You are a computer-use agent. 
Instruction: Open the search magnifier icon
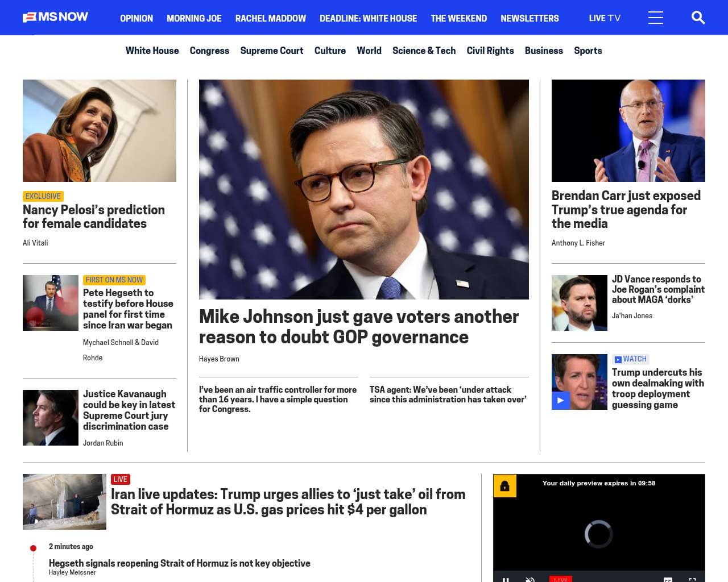pyautogui.click(x=698, y=18)
